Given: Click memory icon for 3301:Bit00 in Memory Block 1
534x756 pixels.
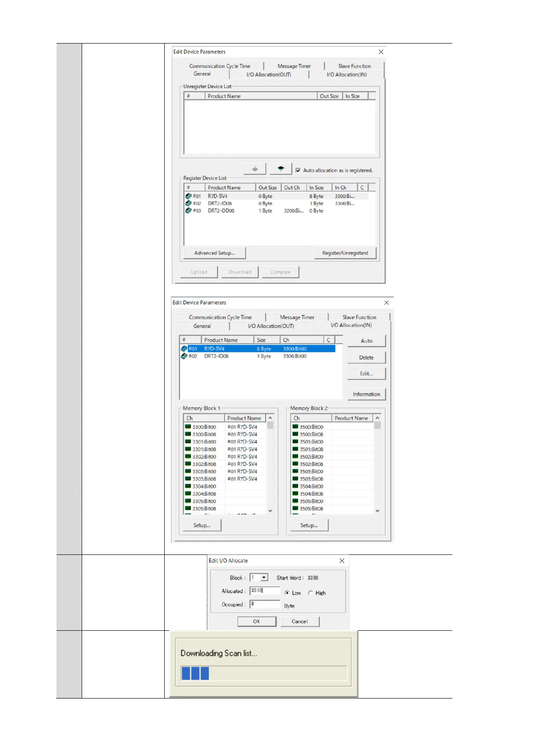Looking at the screenshot, I should tap(188, 442).
